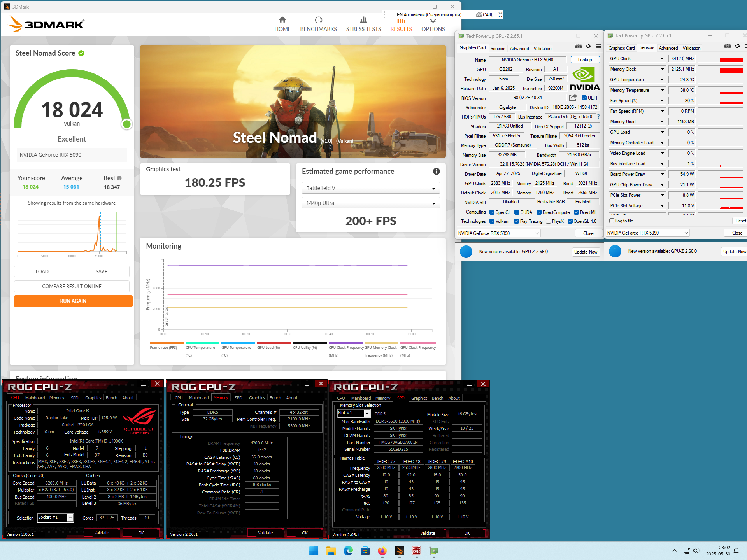Switch to Sensors tab in left GPU-Z
The height and width of the screenshot is (560, 747).
coord(498,49)
